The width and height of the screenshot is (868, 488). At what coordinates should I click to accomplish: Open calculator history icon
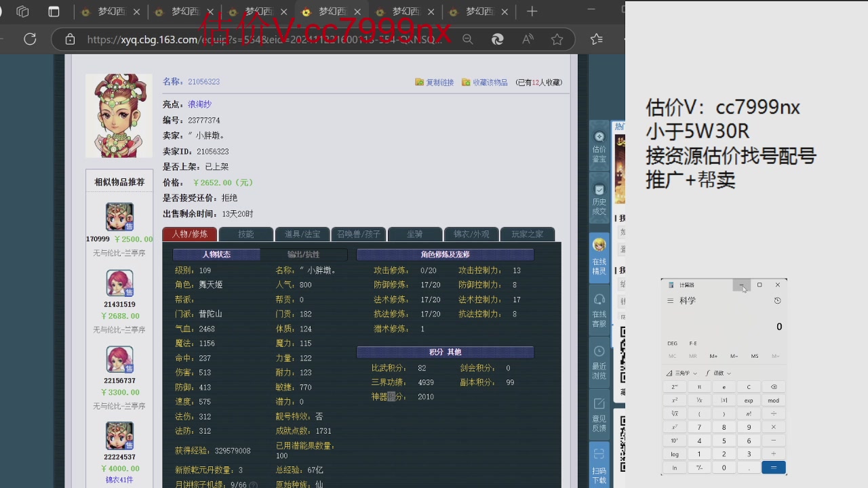coord(777,300)
